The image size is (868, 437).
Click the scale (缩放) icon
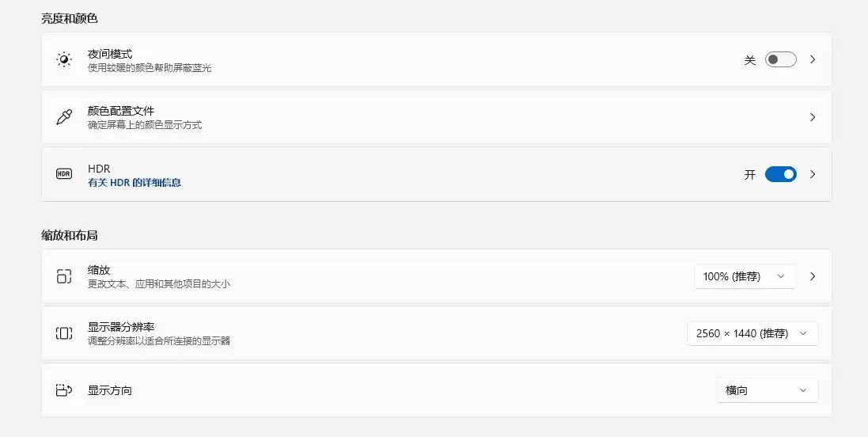coord(64,276)
